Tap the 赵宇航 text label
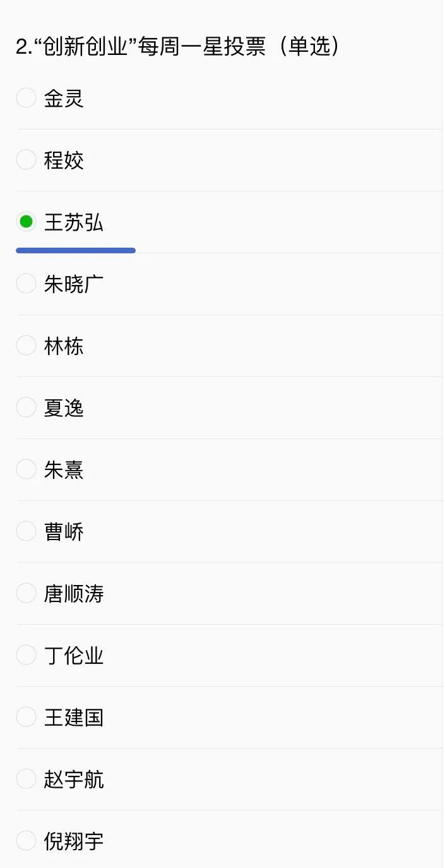The image size is (445, 868). click(x=74, y=780)
